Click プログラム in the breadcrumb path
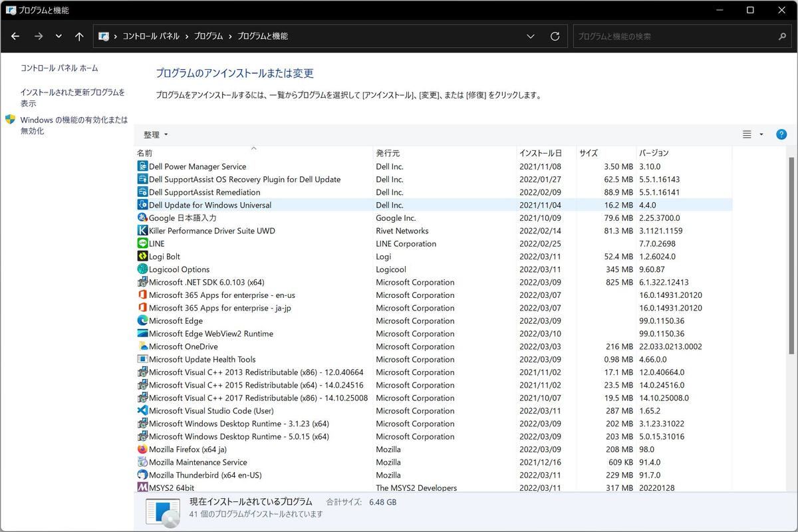This screenshot has width=798, height=532. pos(208,37)
